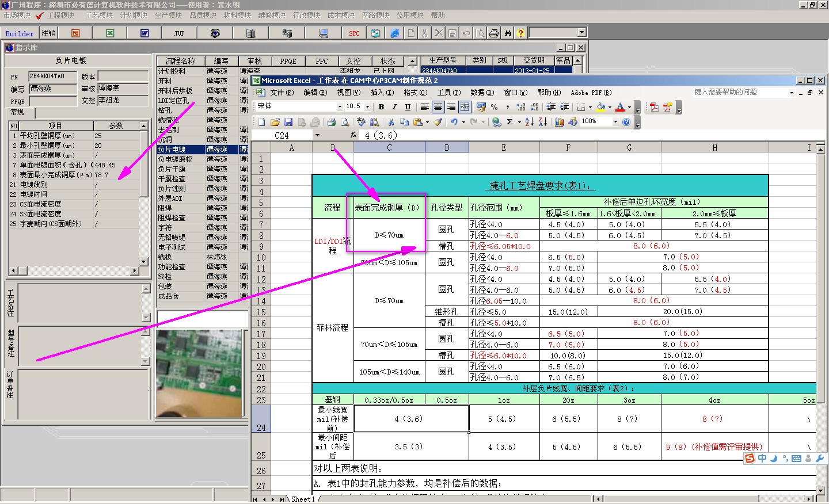This screenshot has width=829, height=504.
Task: Click the printer icon in main toolbar
Action: pos(494,33)
